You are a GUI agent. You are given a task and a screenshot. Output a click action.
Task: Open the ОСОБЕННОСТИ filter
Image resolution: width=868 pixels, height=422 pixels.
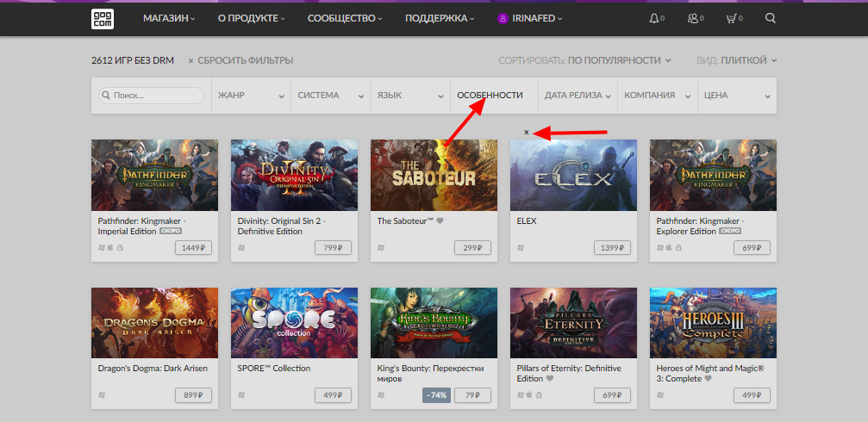[x=495, y=96]
